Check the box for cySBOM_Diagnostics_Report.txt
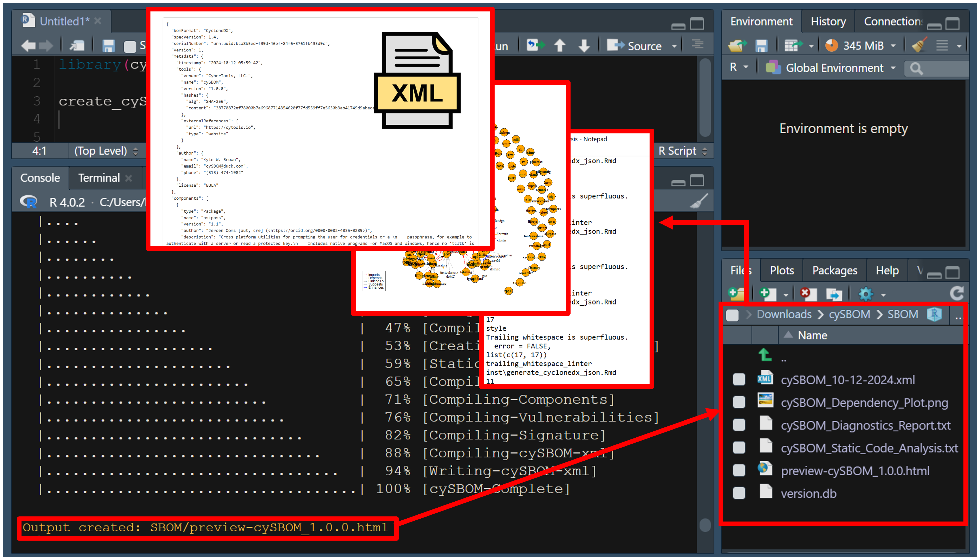 [x=739, y=425]
